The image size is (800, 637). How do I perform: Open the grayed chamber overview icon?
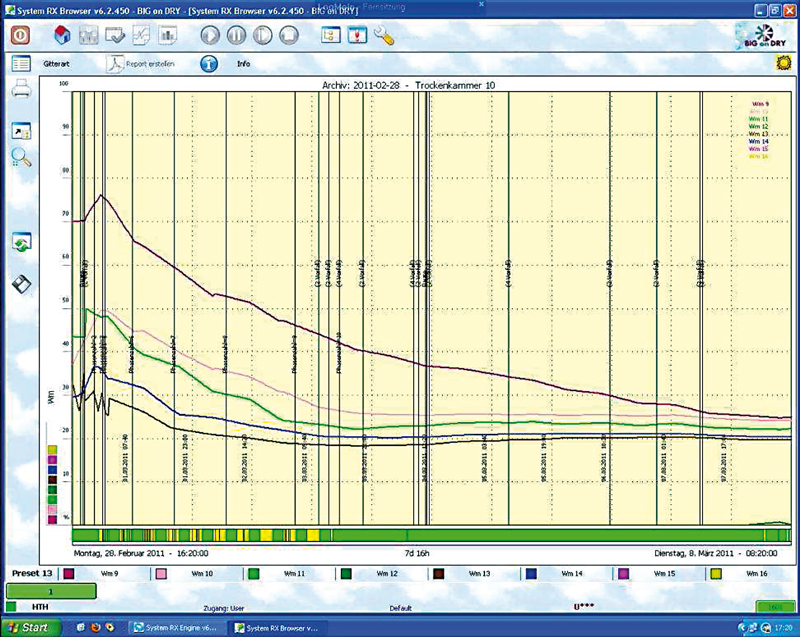[x=89, y=35]
